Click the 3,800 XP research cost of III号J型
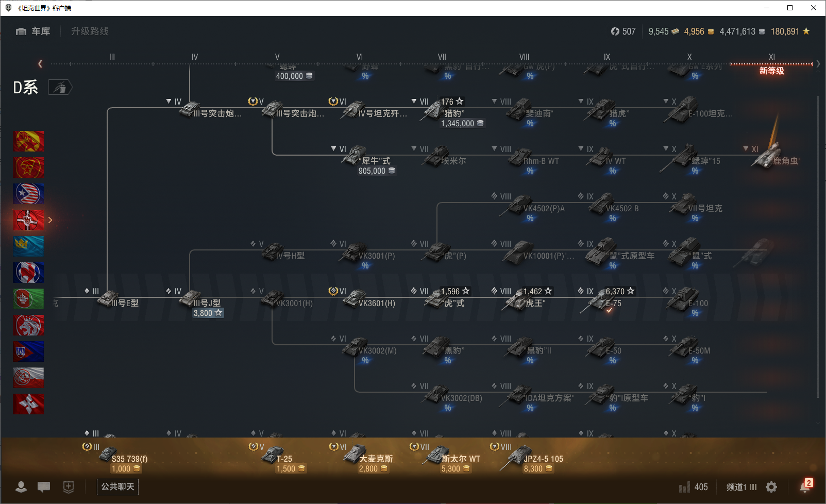Screen dimensions: 826x504 point(208,313)
